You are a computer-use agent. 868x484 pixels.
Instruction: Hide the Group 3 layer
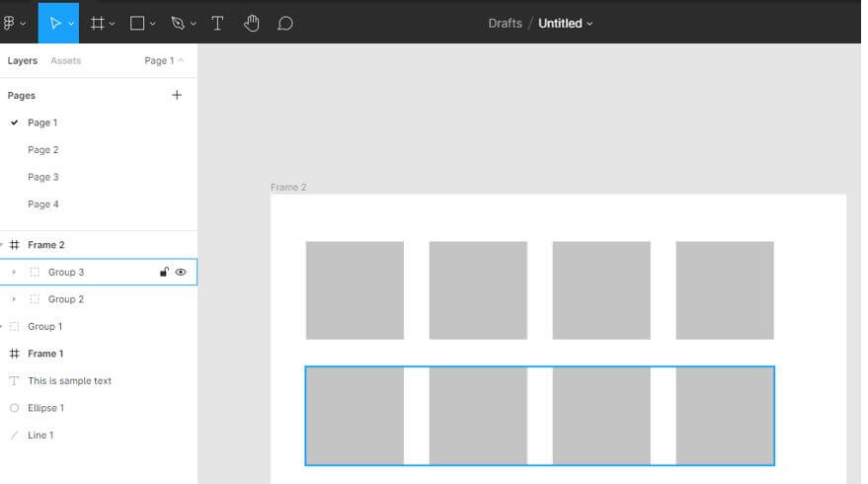[181, 272]
